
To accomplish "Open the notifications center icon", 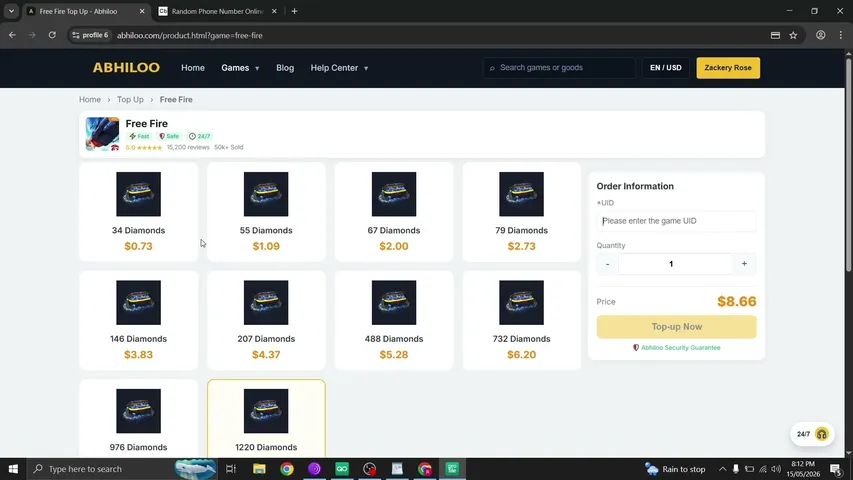I will point(836,469).
